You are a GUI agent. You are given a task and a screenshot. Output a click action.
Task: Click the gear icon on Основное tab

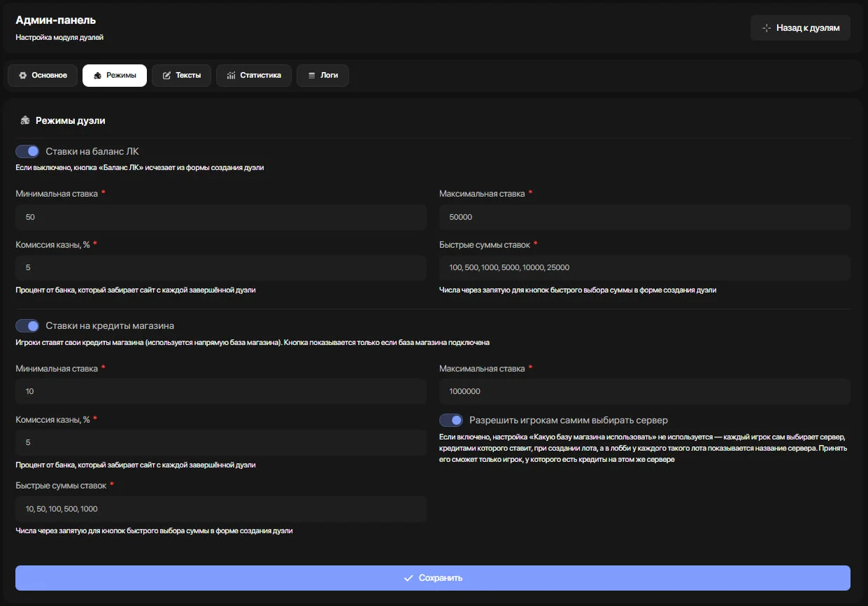click(22, 76)
